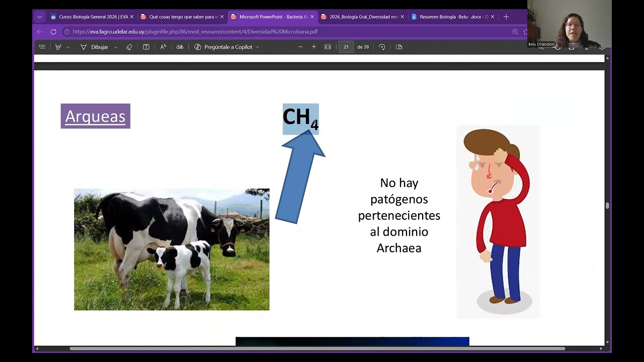Expand the Dibujar options dropdown

(116, 47)
